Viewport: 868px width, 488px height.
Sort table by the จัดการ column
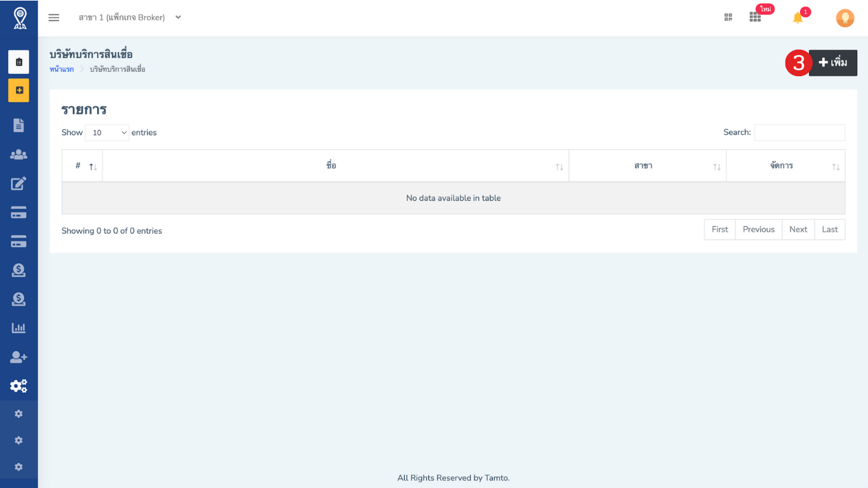pos(785,166)
